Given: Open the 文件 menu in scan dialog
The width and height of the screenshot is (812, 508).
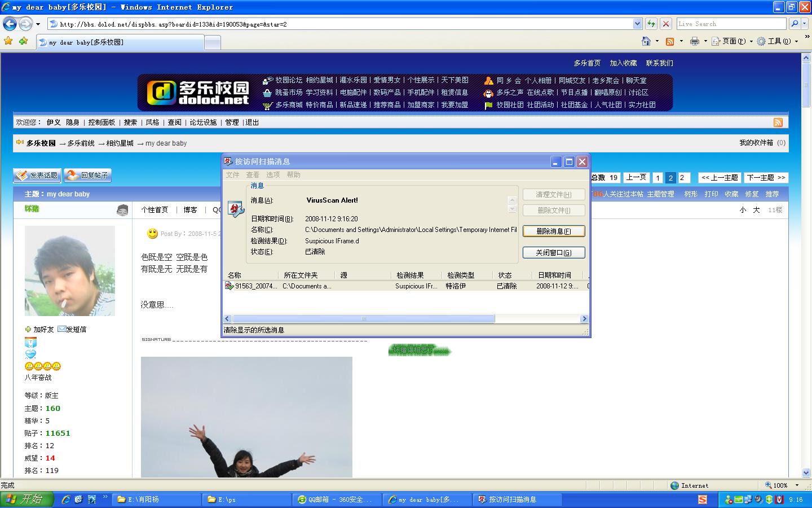Looking at the screenshot, I should click(x=232, y=175).
